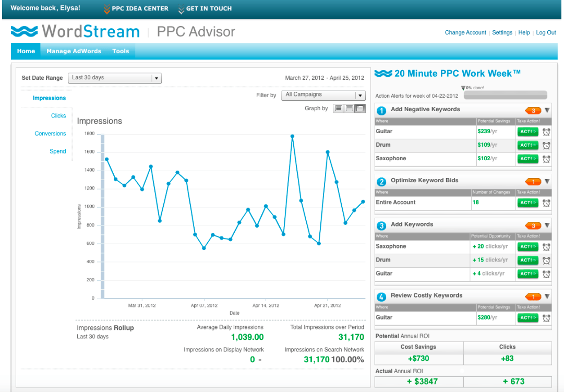Snooze the Guitar negative keywords alert clock
Viewport: 564px width, 392px height.
[546, 132]
